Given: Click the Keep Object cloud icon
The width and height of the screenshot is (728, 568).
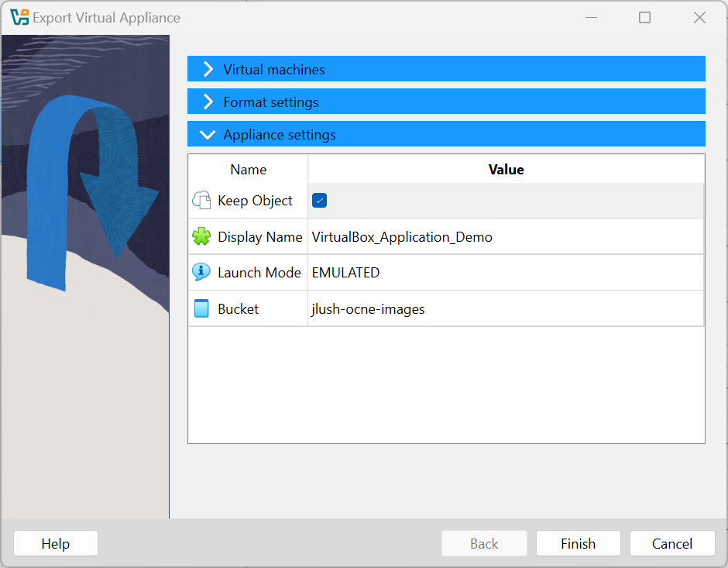Looking at the screenshot, I should tap(201, 200).
